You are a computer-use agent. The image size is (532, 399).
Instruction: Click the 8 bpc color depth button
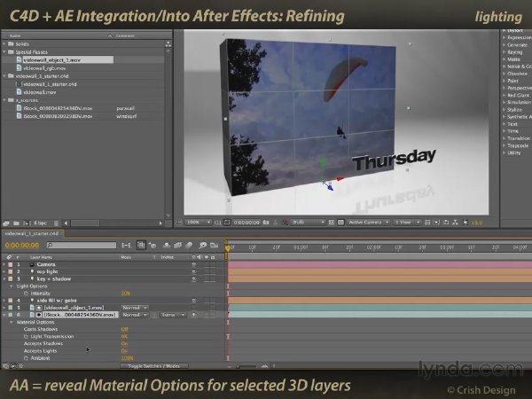40,223
